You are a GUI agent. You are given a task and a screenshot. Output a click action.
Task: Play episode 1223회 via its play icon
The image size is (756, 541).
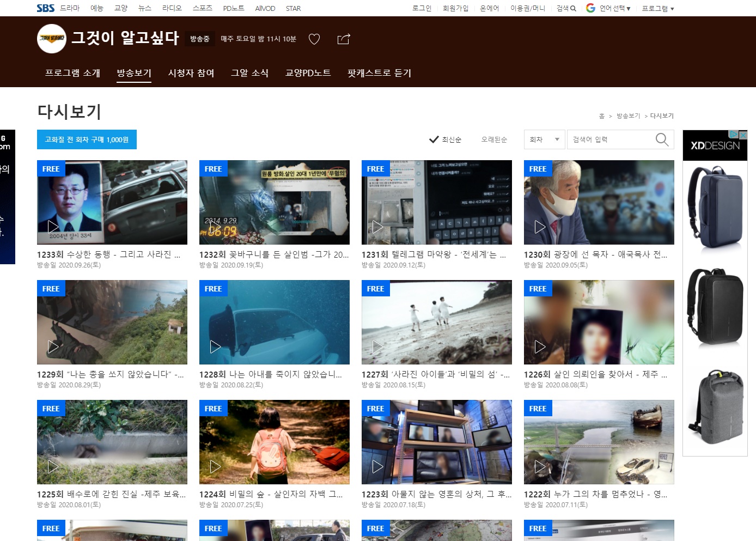click(377, 466)
